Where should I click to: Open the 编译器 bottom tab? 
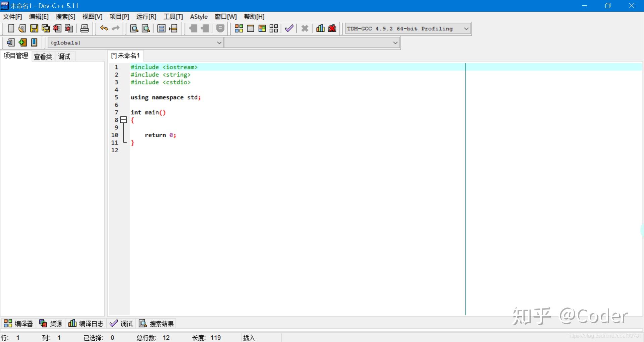[x=18, y=324]
